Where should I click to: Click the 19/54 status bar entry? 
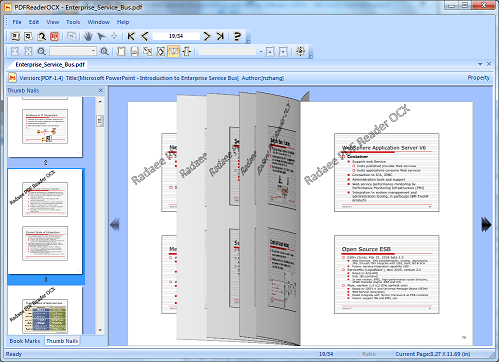click(326, 354)
